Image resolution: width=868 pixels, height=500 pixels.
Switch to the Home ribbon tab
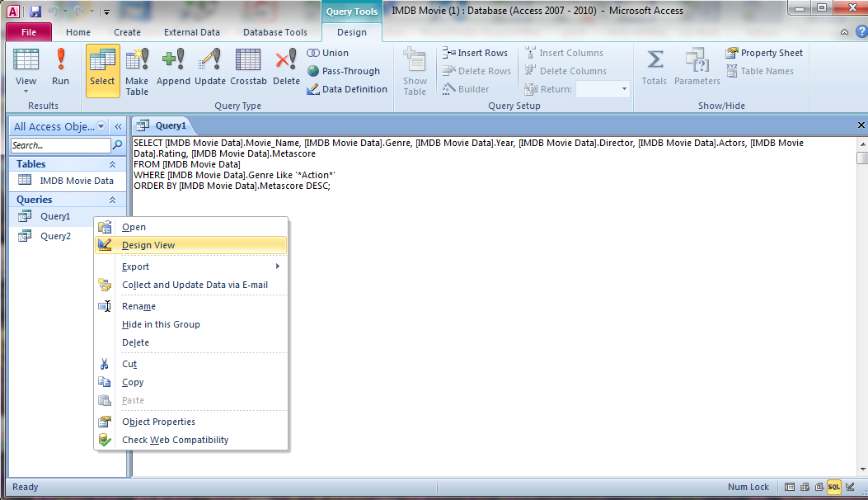[x=77, y=32]
